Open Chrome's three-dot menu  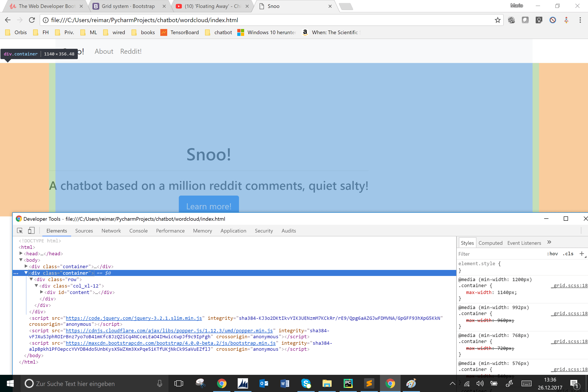tap(580, 20)
